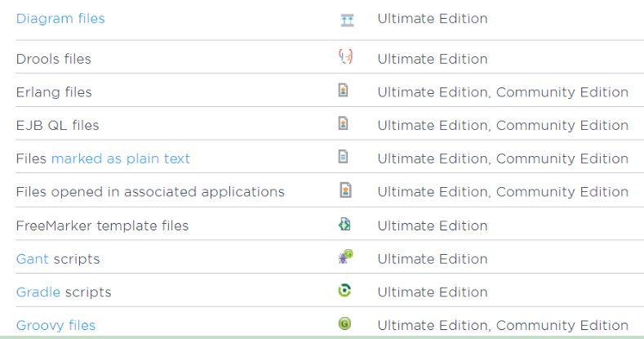Viewport: 644px width, 339px height.
Task: Click the Diagram files icon
Action: pyautogui.click(x=347, y=20)
